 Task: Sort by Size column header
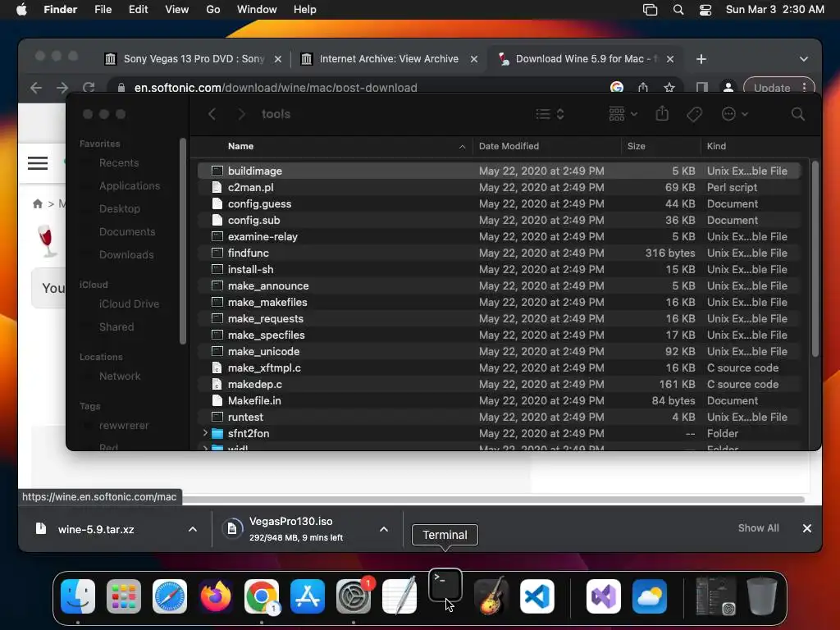[636, 146]
